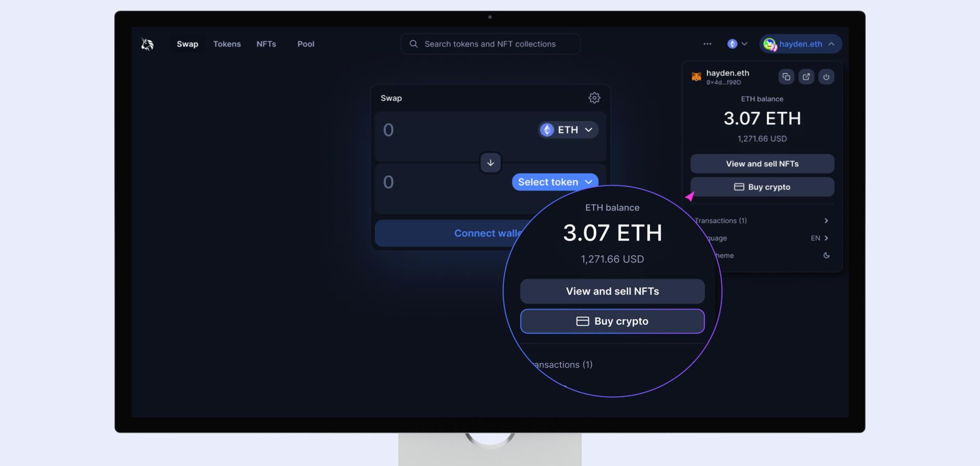Collapse the hayden.eth account menu

800,44
